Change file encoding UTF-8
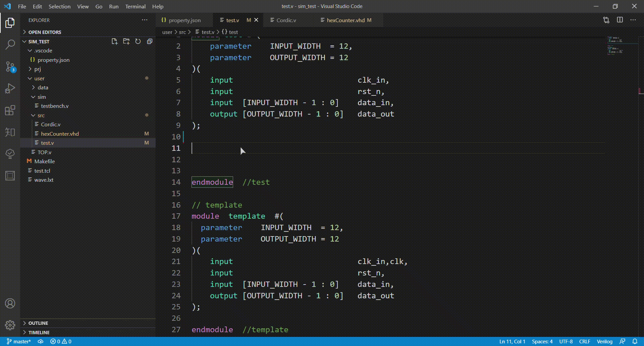The width and height of the screenshot is (644, 346). click(x=566, y=341)
